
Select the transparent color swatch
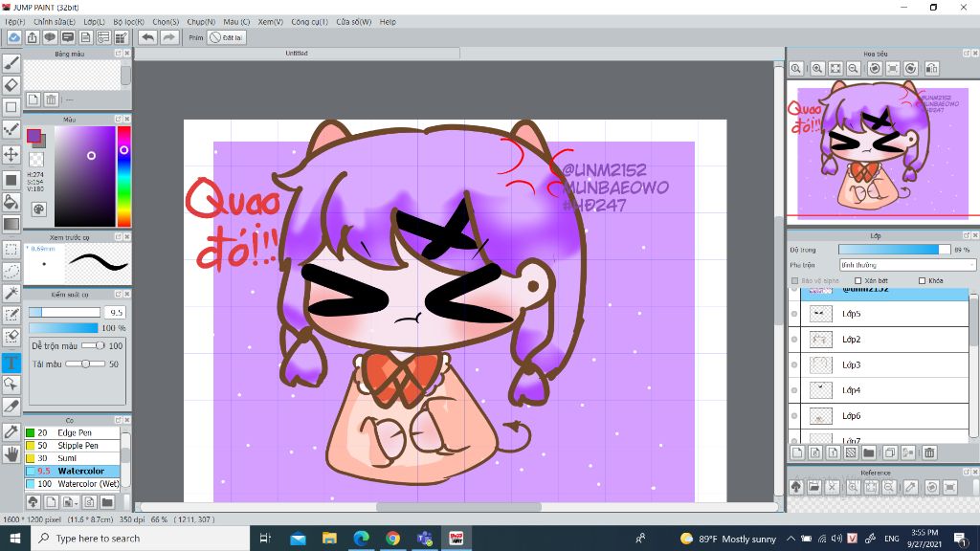point(37,160)
